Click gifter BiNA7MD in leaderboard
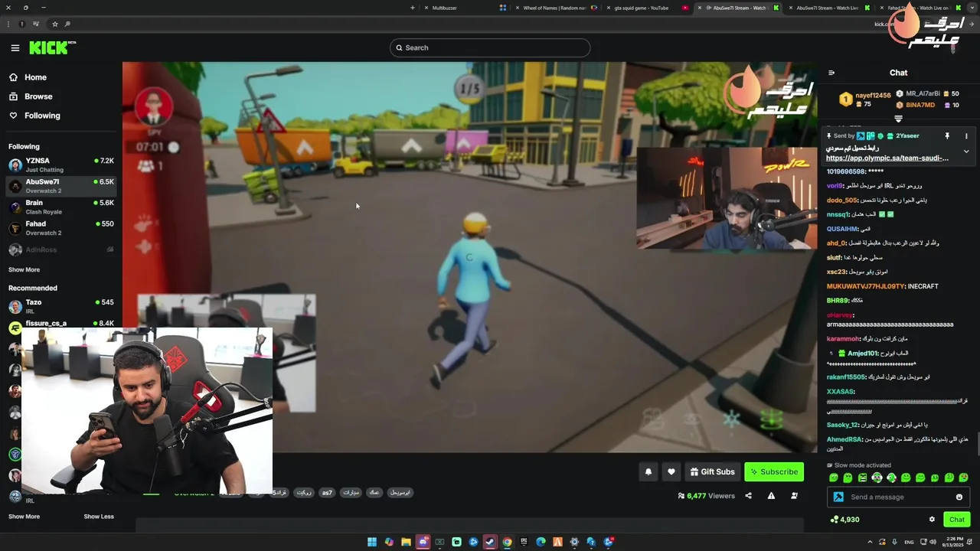Screen dimensions: 980x551 pyautogui.click(x=920, y=105)
